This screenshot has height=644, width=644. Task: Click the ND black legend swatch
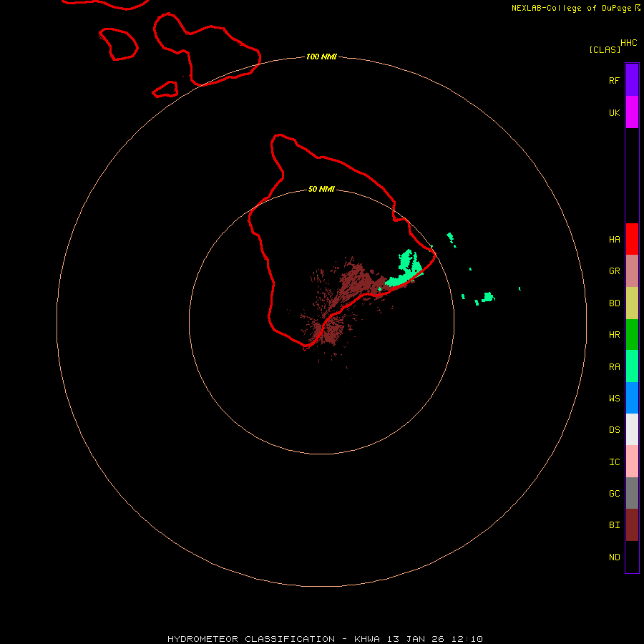click(632, 557)
